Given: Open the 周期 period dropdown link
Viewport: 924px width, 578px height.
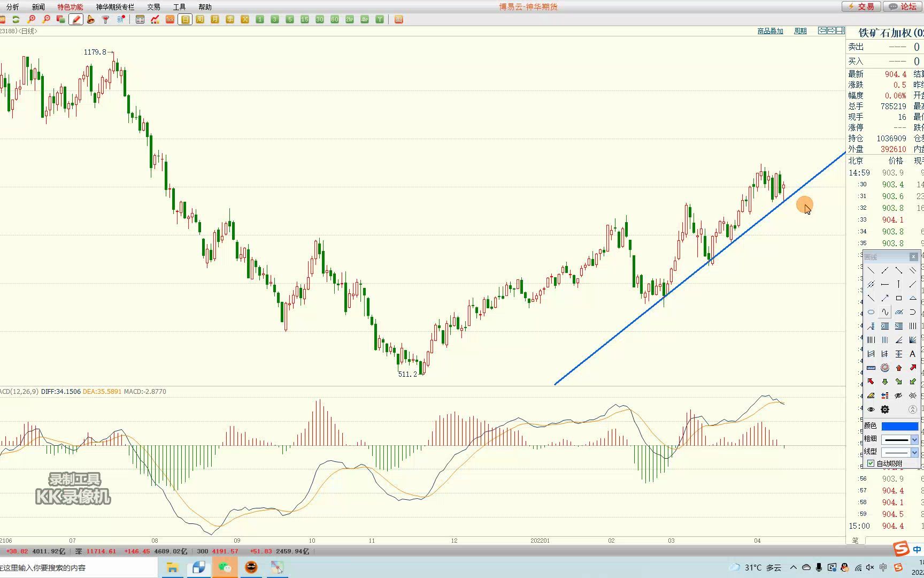Looking at the screenshot, I should tap(800, 31).
